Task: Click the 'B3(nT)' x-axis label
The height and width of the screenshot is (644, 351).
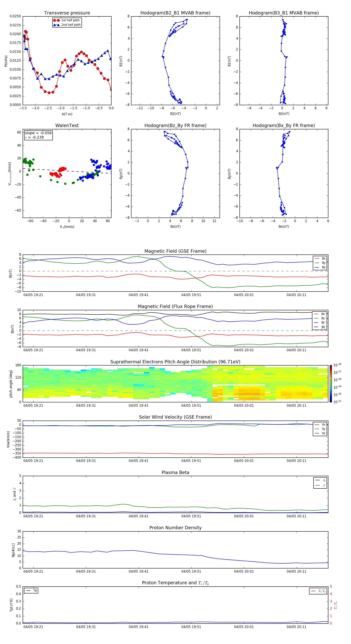Action: [x=284, y=114]
